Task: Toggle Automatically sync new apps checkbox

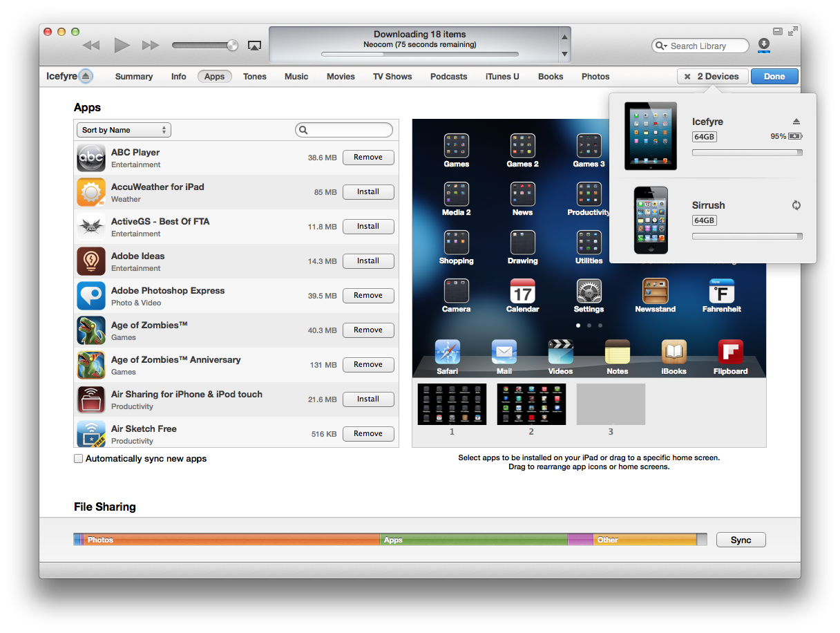Action: [x=79, y=459]
